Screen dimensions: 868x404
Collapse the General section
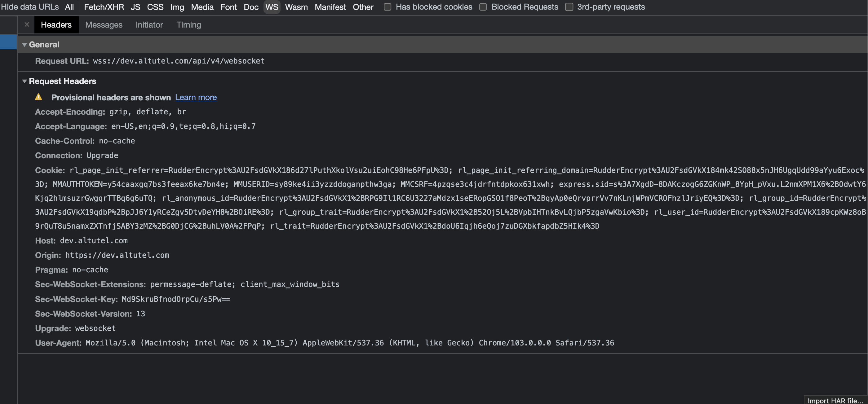24,44
